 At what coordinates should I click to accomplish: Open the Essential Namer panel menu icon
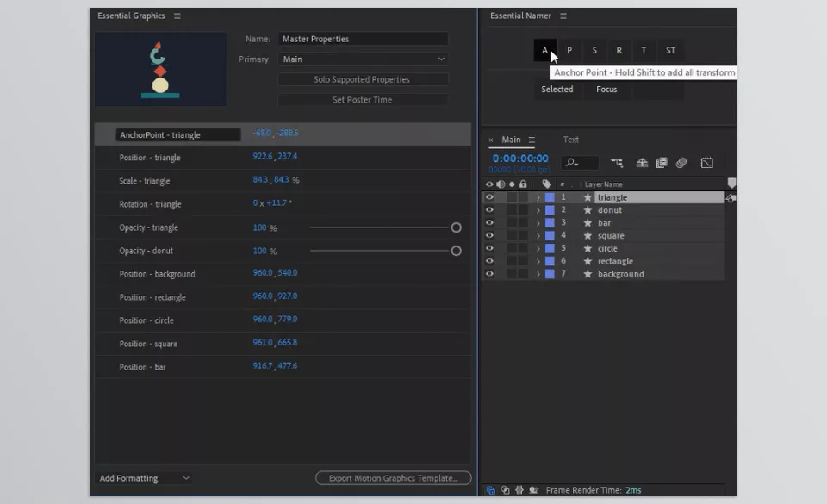pos(563,16)
